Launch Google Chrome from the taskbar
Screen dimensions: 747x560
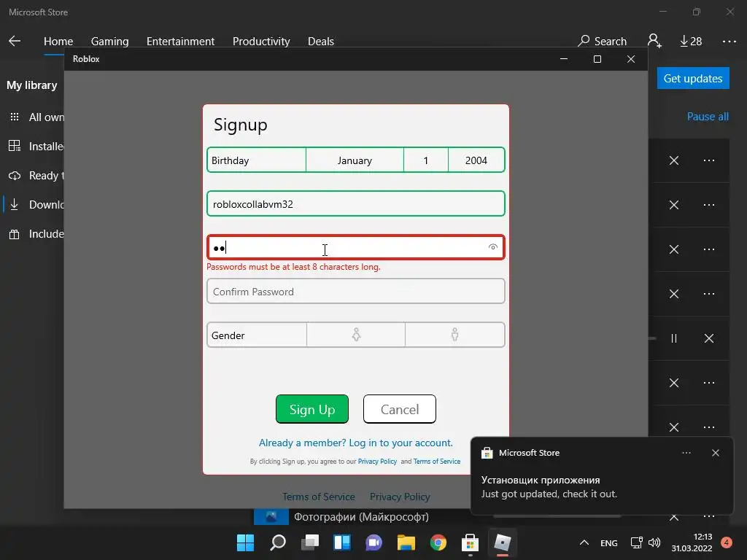tap(438, 542)
